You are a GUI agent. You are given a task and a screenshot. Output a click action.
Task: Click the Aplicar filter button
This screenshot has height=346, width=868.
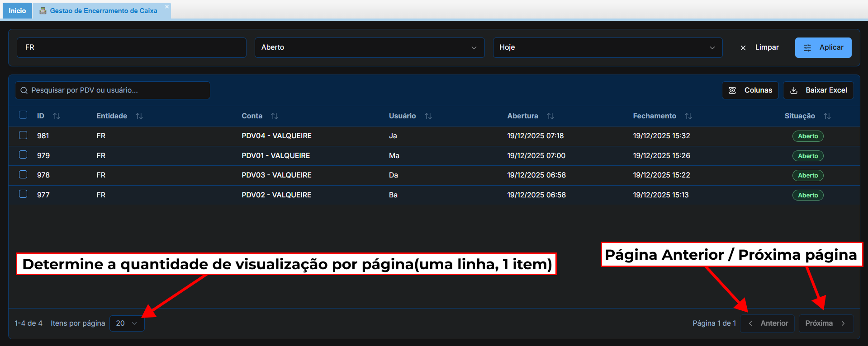tap(823, 47)
